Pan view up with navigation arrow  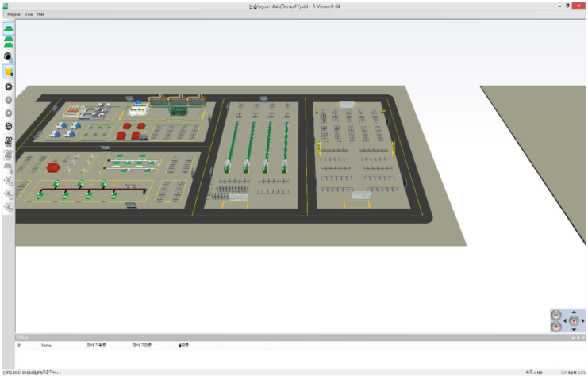(x=574, y=312)
